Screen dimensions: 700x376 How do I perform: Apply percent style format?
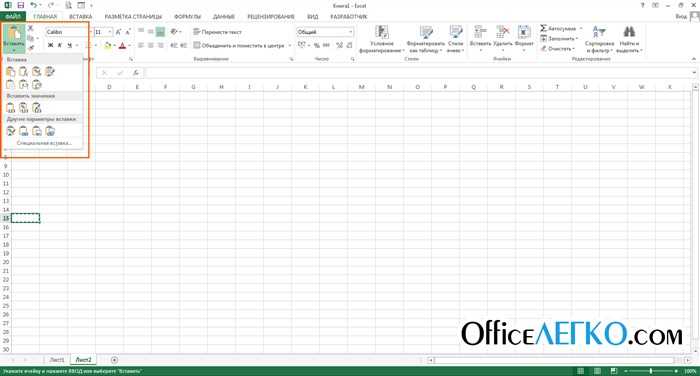pos(317,45)
